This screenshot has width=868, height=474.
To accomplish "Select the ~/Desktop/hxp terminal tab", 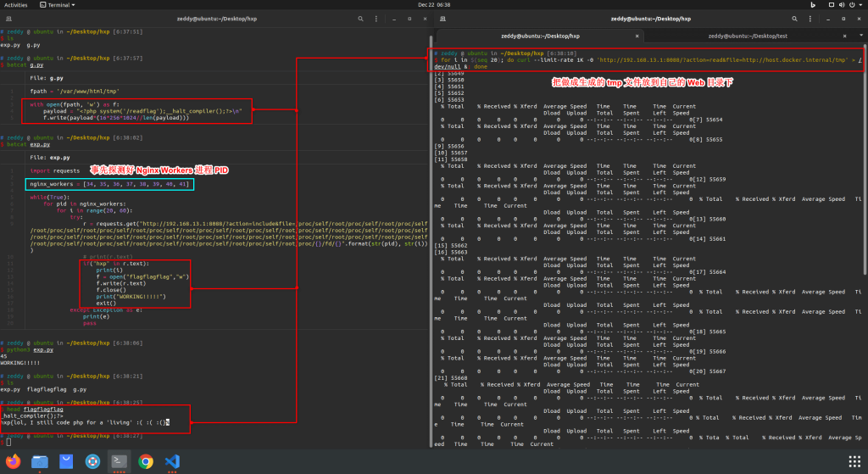I will click(539, 36).
